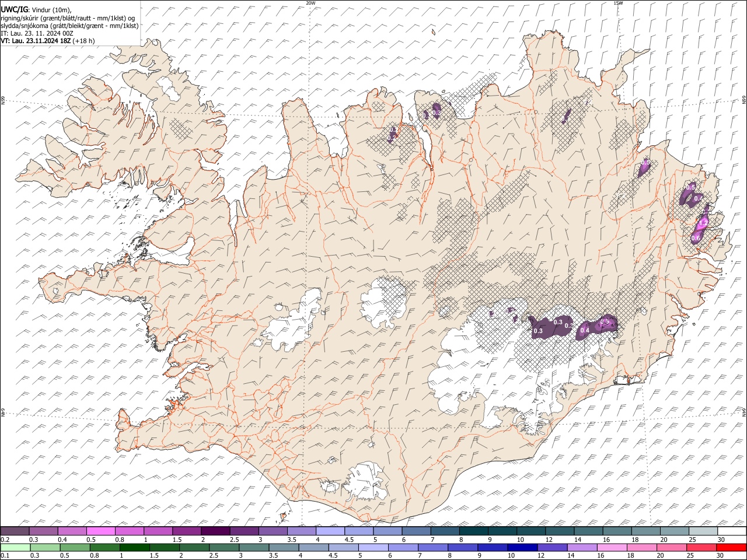Click the bright pink 0.5 swatch in top legend row
The height and width of the screenshot is (560, 747).
tap(100, 531)
